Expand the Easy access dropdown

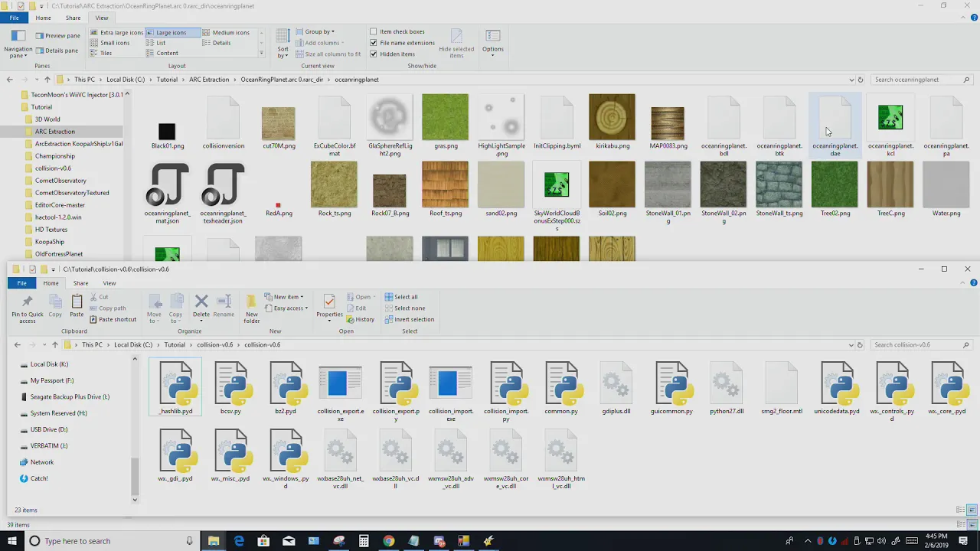pyautogui.click(x=286, y=308)
